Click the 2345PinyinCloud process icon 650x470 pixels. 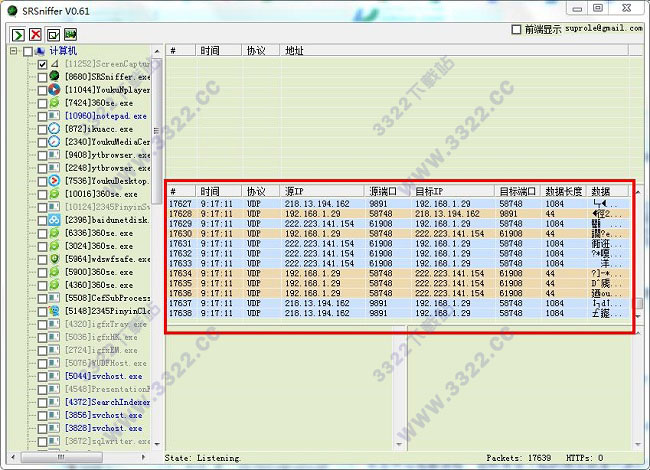click(x=55, y=311)
